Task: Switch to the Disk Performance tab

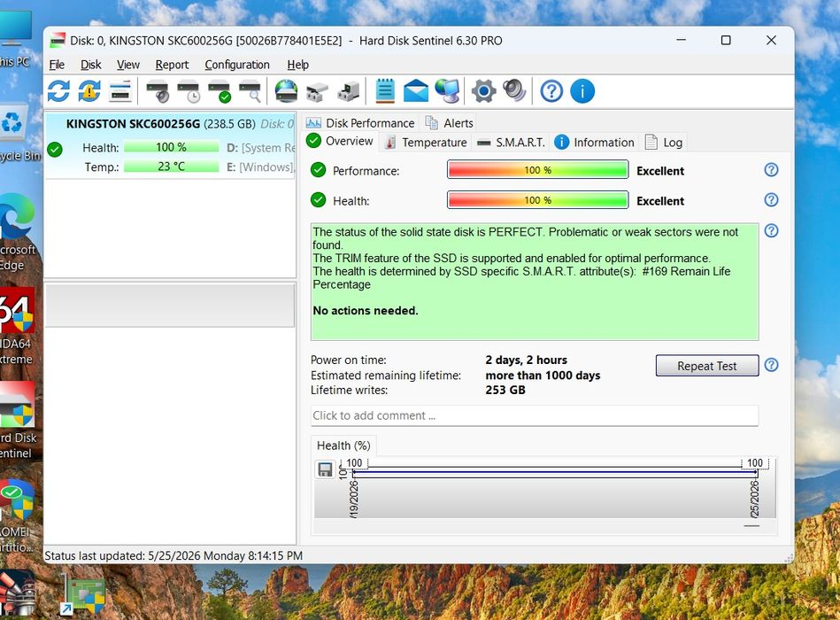Action: point(360,123)
